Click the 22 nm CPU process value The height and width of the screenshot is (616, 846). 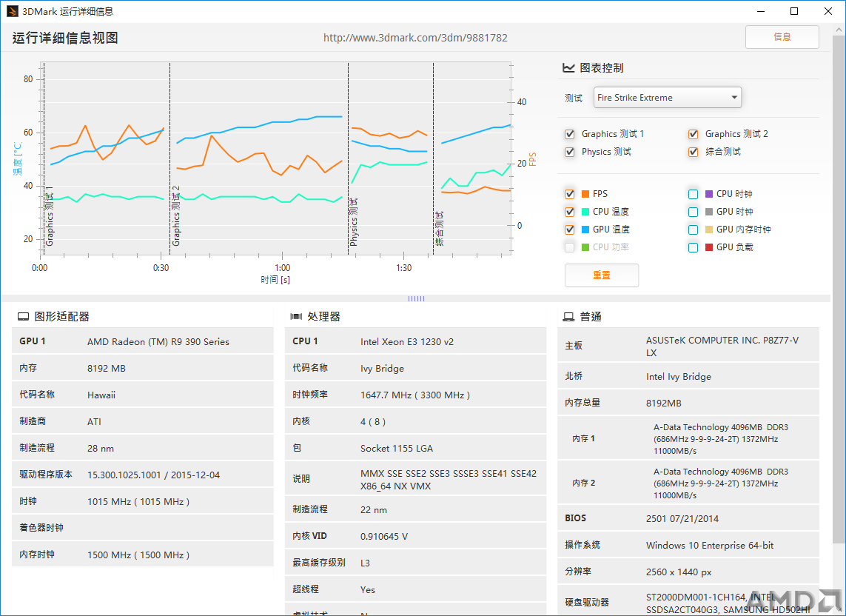tap(373, 510)
